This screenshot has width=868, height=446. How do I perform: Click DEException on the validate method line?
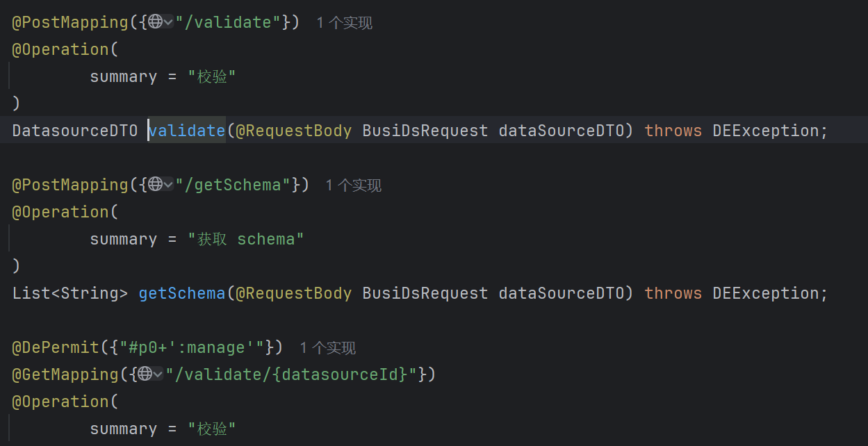[766, 131]
